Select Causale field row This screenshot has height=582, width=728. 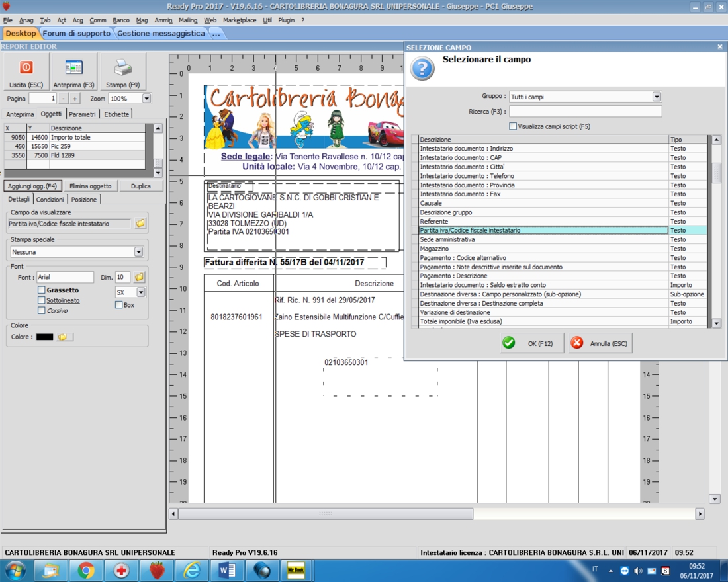click(x=559, y=203)
